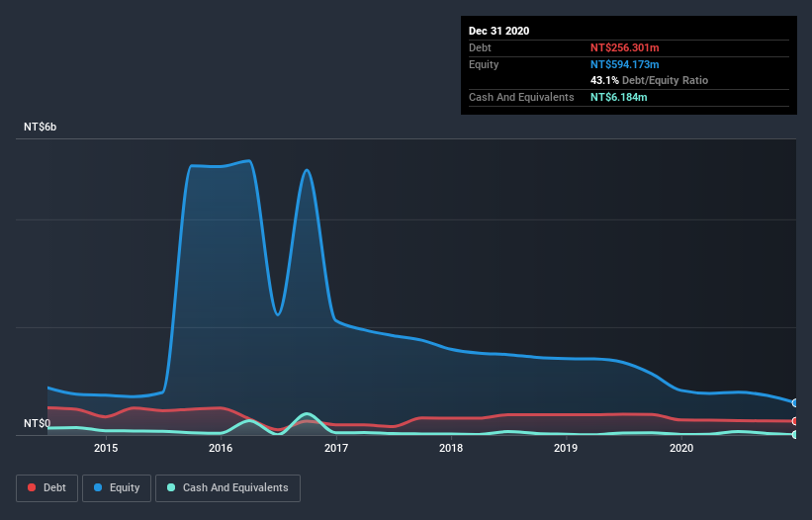Click the NT$6.184m cash value
This screenshot has width=812, height=520.
619,97
